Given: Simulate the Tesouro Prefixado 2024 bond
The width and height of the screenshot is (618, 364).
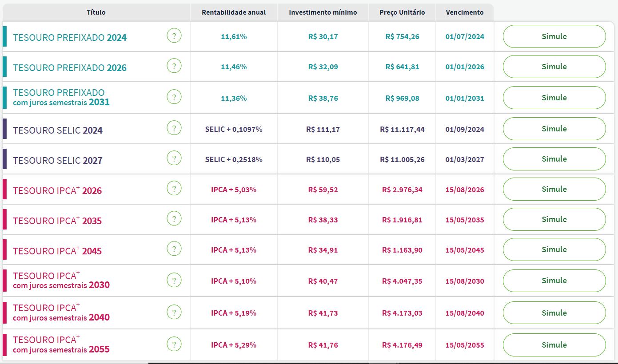Looking at the screenshot, I should coord(554,36).
